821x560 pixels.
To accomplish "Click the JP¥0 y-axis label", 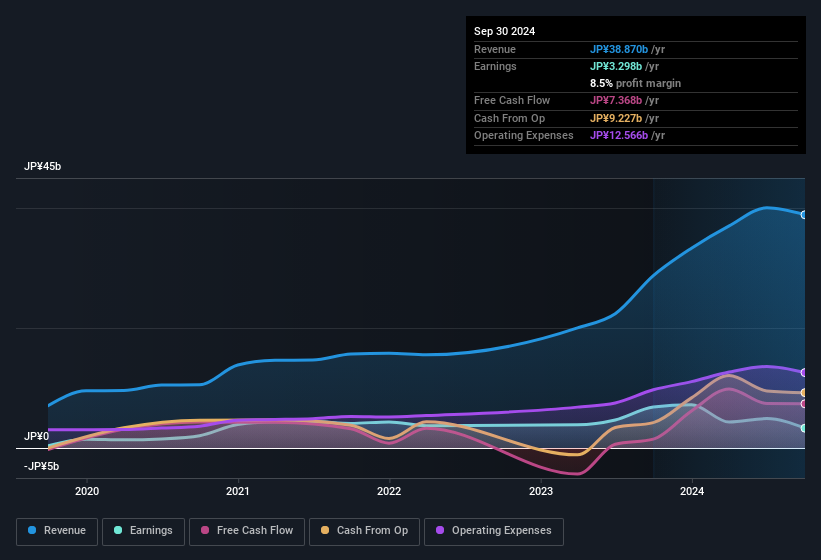I will pos(36,436).
